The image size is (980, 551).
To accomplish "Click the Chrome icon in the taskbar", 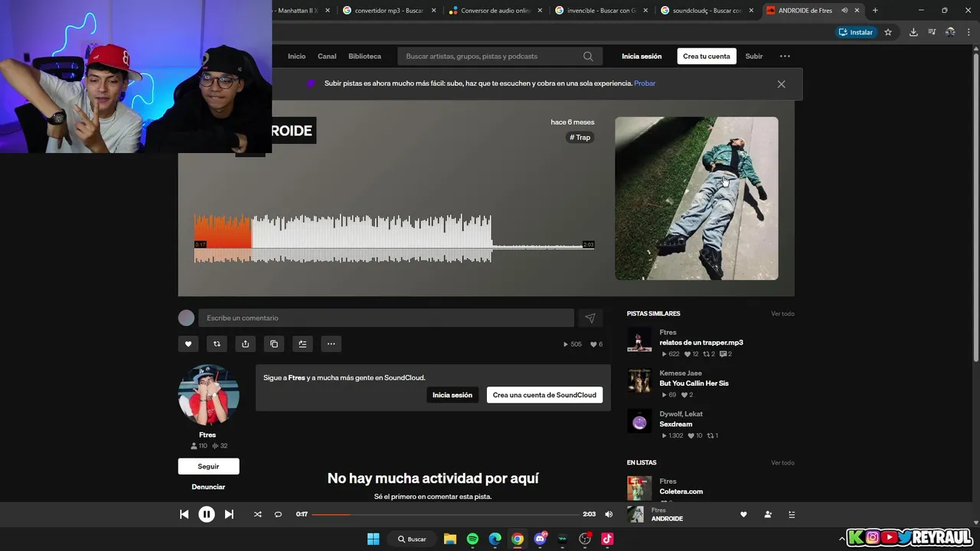I will 518,539.
